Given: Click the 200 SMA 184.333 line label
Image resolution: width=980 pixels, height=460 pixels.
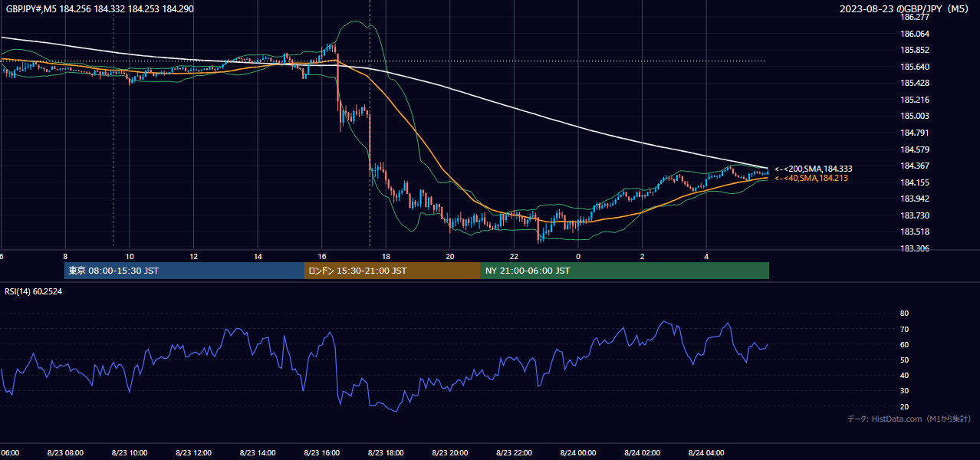Looking at the screenshot, I should (814, 169).
